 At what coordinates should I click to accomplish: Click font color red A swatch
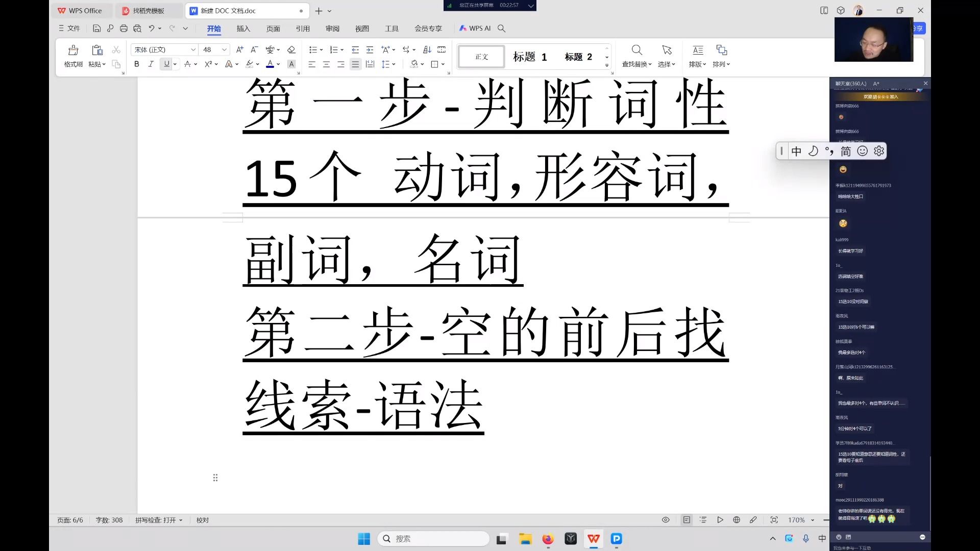pyautogui.click(x=270, y=64)
